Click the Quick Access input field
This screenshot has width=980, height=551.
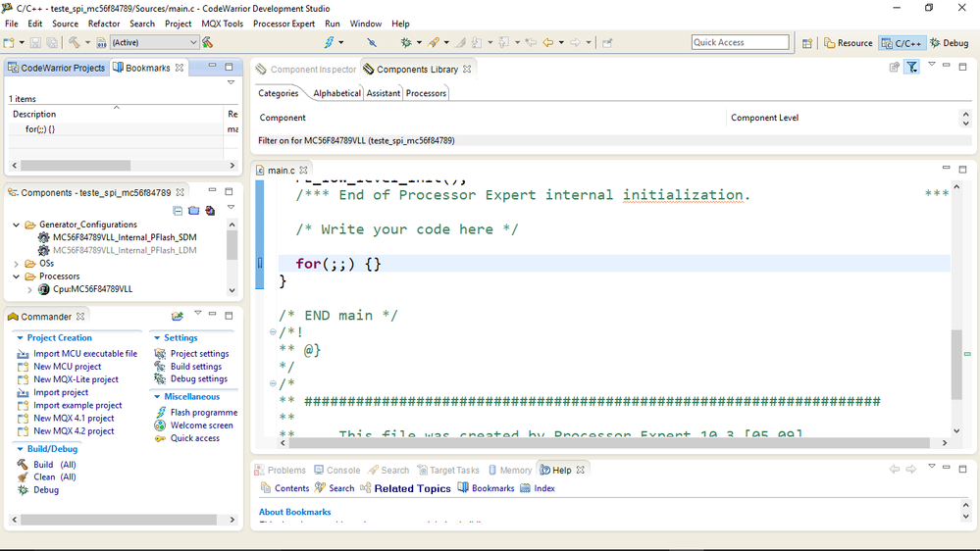point(740,42)
